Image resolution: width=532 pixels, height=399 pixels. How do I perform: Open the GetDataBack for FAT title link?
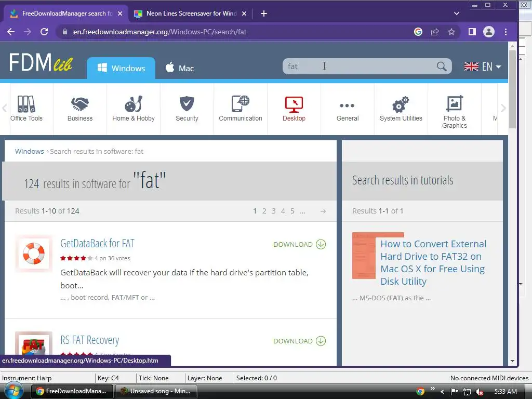(97, 243)
